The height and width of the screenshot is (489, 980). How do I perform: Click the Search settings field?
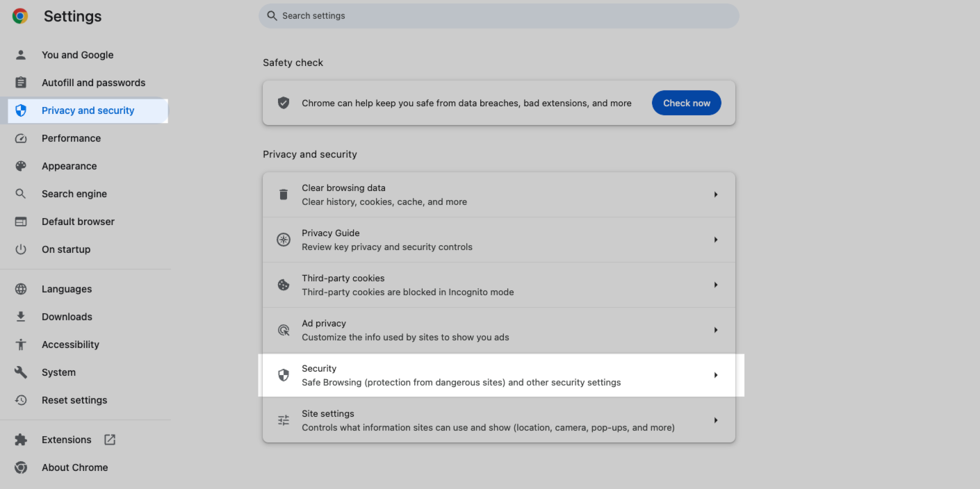tap(498, 16)
